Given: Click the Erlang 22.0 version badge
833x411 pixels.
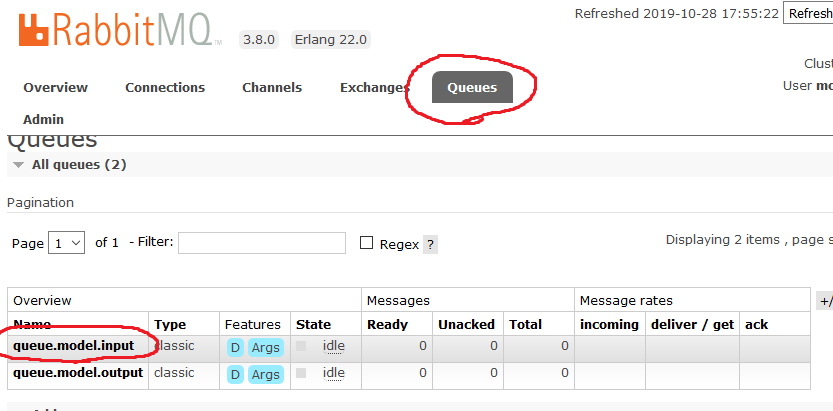Looking at the screenshot, I should [x=331, y=40].
